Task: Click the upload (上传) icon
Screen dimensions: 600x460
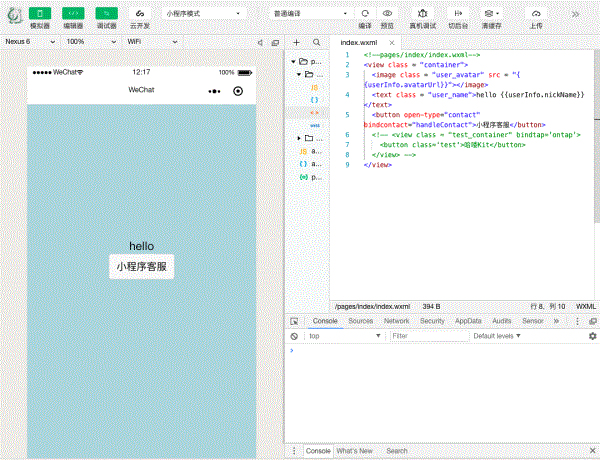Action: [536, 14]
